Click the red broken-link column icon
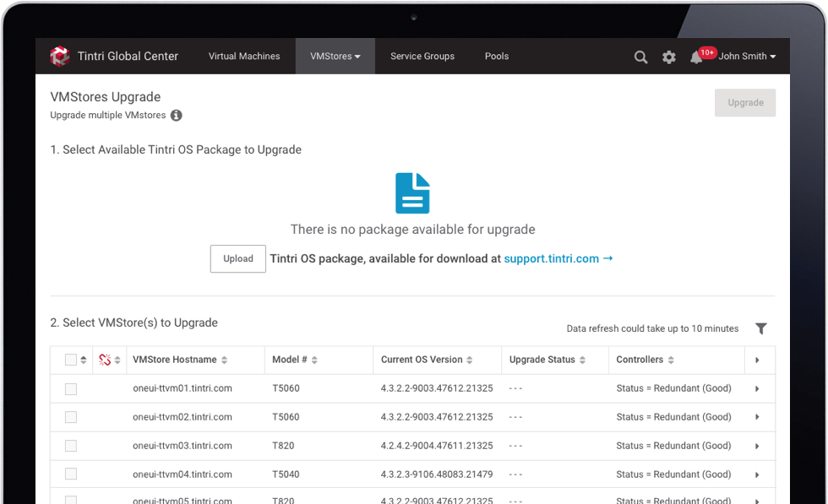Viewport: 828px width, 504px height. pos(105,360)
